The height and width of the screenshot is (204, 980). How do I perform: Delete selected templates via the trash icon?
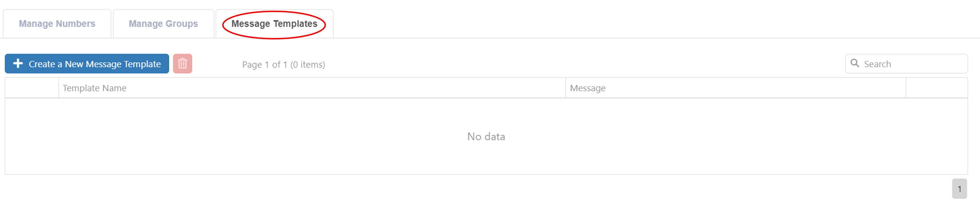[x=183, y=64]
